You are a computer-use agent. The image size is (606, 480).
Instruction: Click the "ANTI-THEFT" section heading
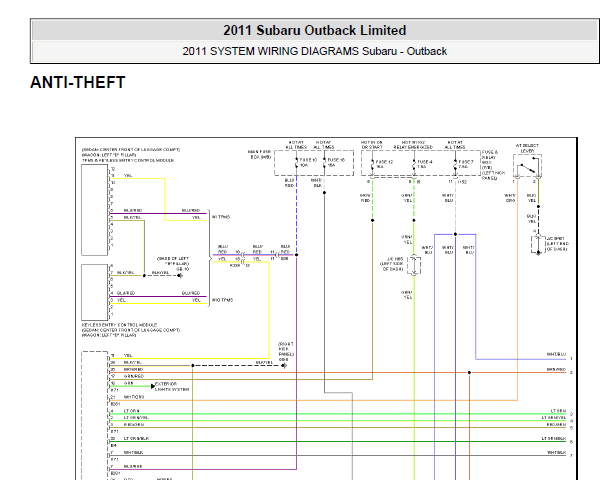click(78, 82)
